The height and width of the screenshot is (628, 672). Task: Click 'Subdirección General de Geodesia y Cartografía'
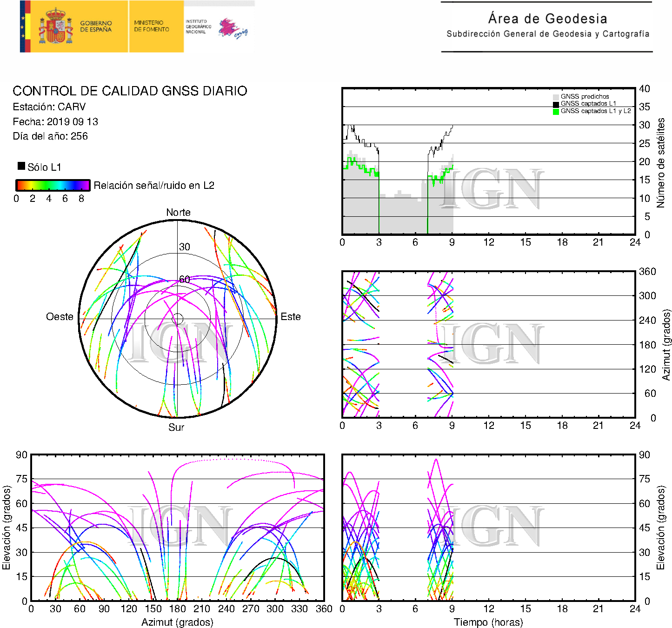pos(548,34)
